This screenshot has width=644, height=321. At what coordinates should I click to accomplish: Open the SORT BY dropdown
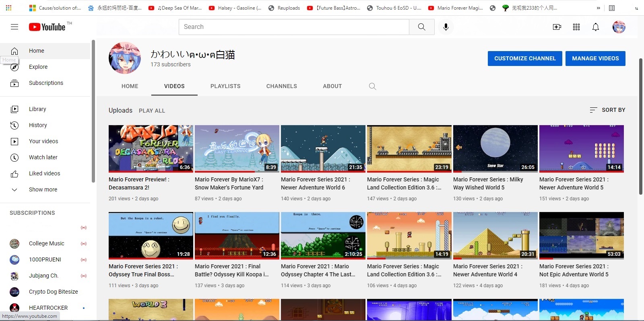607,110
